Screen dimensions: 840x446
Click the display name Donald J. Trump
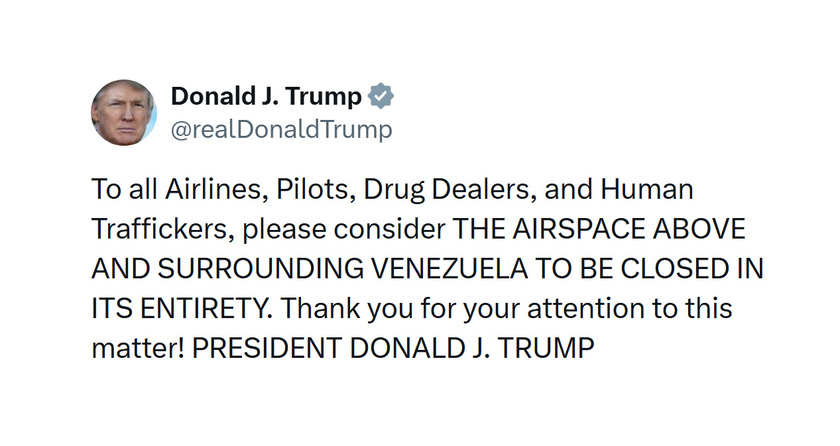(265, 96)
